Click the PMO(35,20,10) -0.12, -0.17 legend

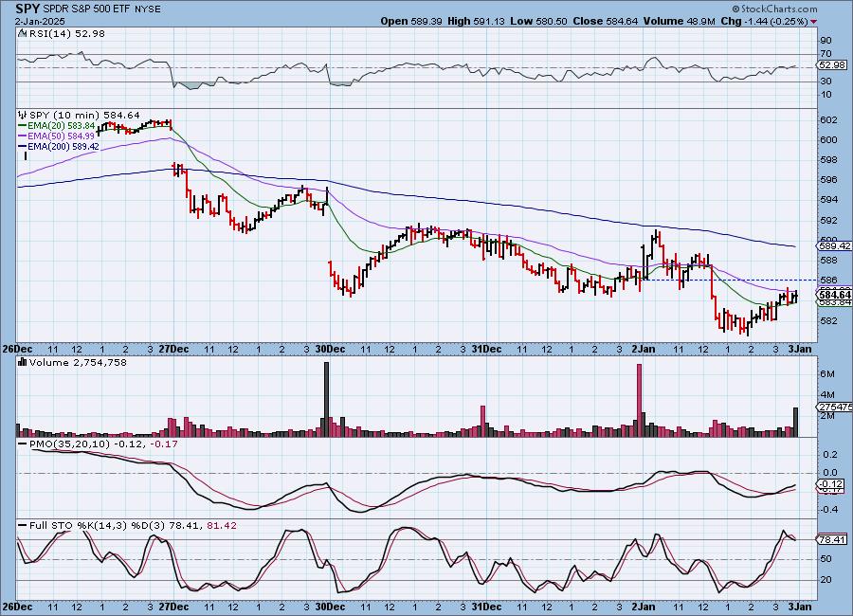pyautogui.click(x=103, y=444)
